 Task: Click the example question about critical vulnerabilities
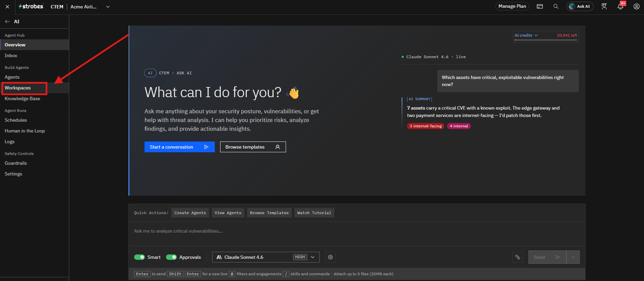[508, 81]
